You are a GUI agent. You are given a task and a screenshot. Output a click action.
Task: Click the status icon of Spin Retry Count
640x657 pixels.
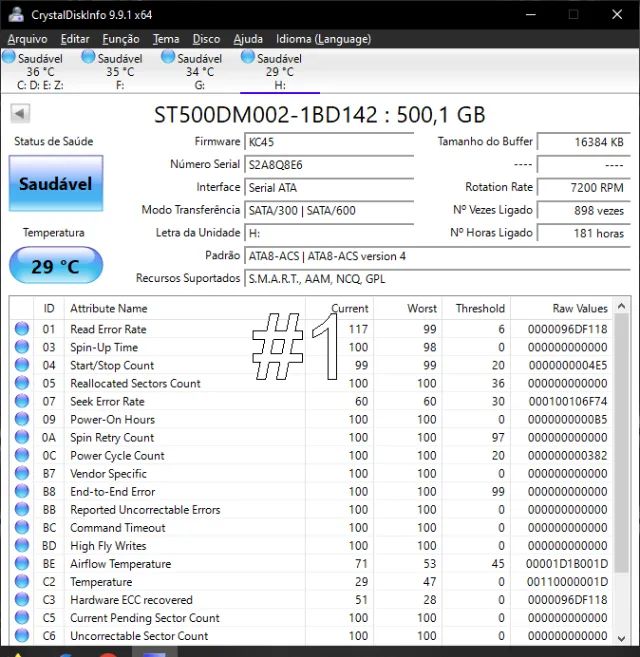coord(22,437)
